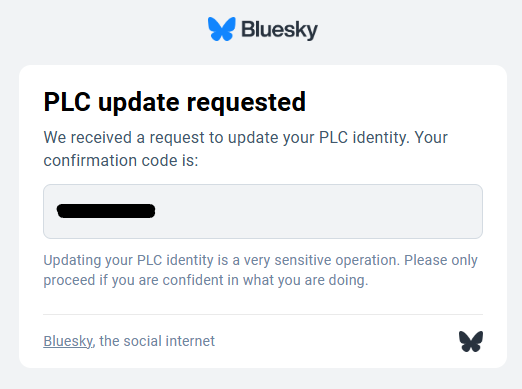This screenshot has height=389, width=522.
Task: Select the blacked-out confirmation code
Action: coord(106,211)
